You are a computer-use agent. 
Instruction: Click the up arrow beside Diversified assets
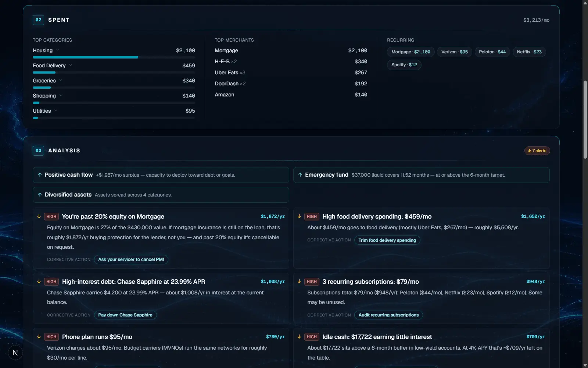[x=40, y=195]
